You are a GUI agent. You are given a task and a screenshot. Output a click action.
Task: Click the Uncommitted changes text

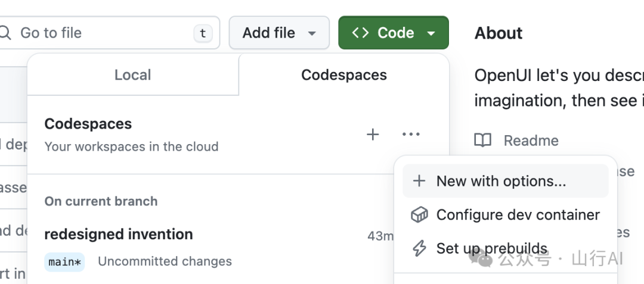pyautogui.click(x=165, y=261)
